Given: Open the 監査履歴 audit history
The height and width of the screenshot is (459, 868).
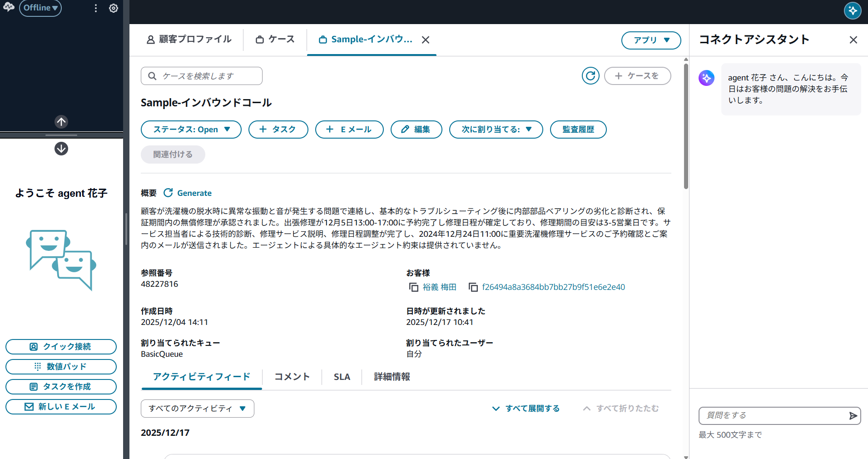Looking at the screenshot, I should 578,130.
